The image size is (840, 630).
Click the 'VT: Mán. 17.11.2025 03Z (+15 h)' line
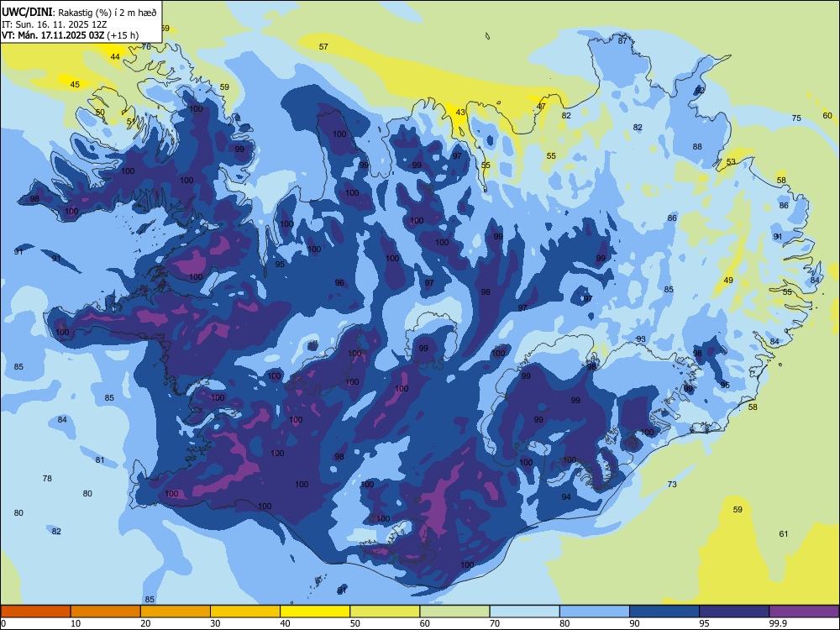70,35
